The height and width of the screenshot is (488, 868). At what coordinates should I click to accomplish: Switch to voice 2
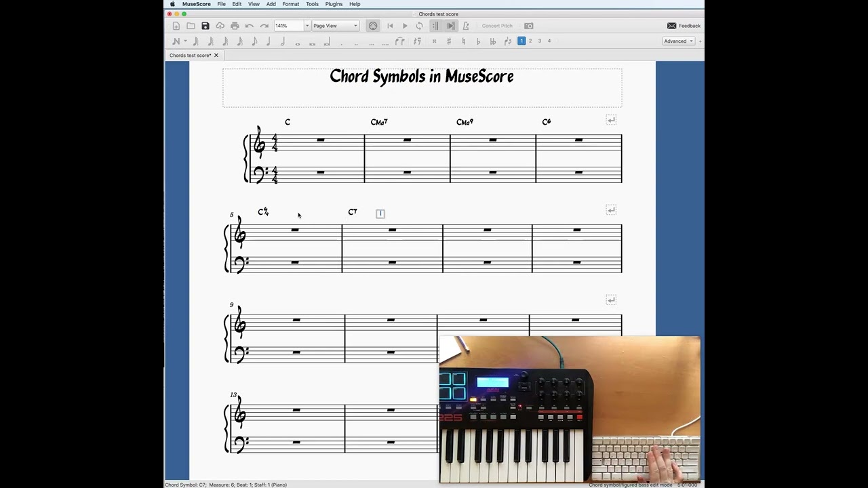pyautogui.click(x=530, y=41)
